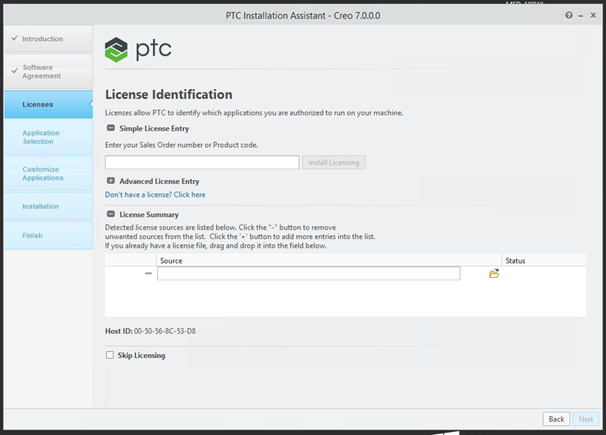Viewport: 606px width, 435px height.
Task: Close the PTC Installation Assistant window
Action: pyautogui.click(x=593, y=15)
